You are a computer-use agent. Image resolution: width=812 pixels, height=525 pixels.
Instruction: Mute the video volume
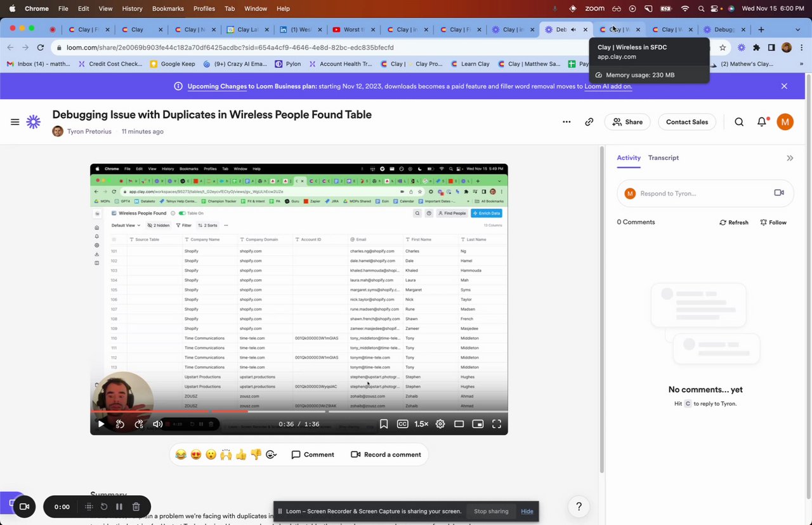(x=158, y=424)
